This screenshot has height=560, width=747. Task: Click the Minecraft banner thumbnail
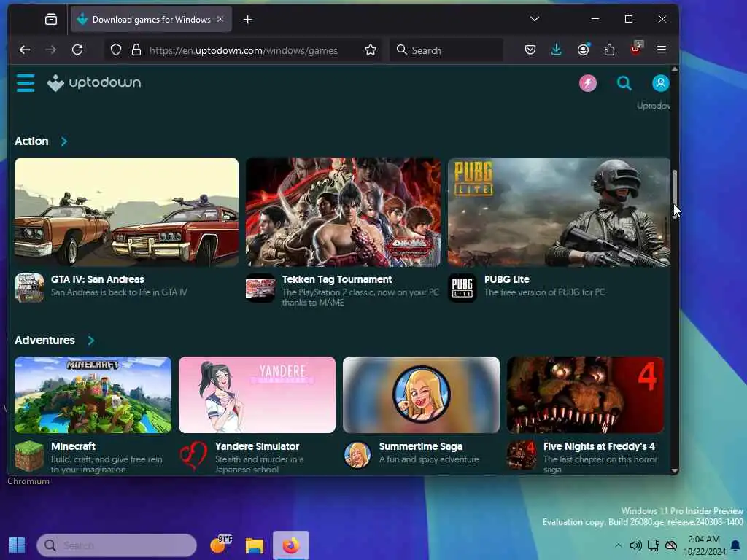(93, 394)
